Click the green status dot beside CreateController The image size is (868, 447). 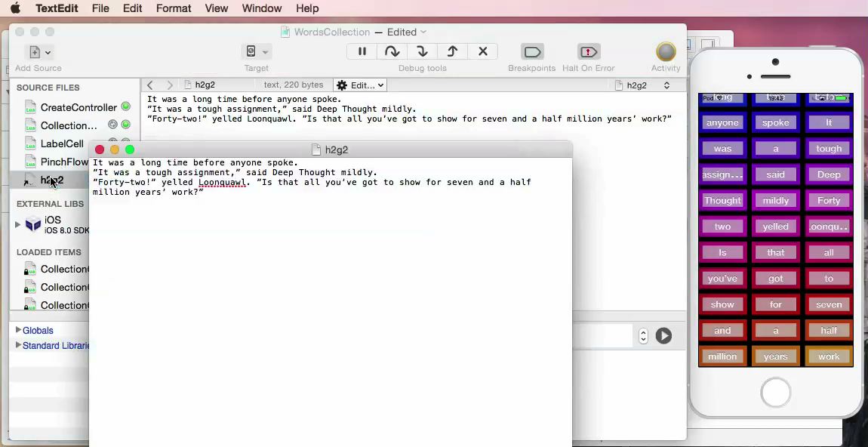pos(125,107)
